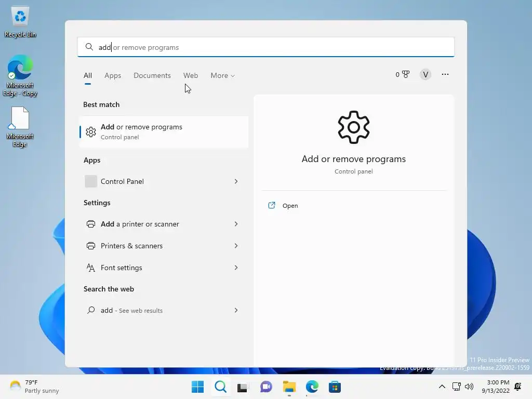Open the Windows Start button
The height and width of the screenshot is (399, 532).
(x=197, y=387)
